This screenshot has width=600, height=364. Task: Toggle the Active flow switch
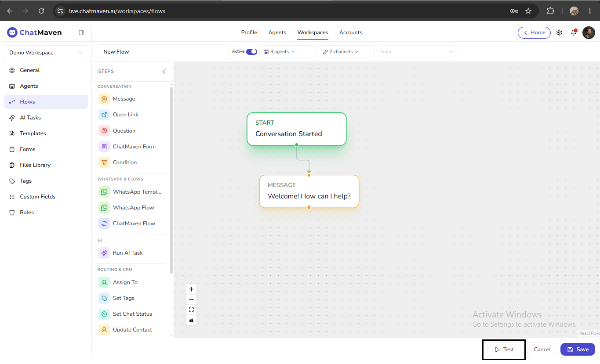pyautogui.click(x=251, y=51)
